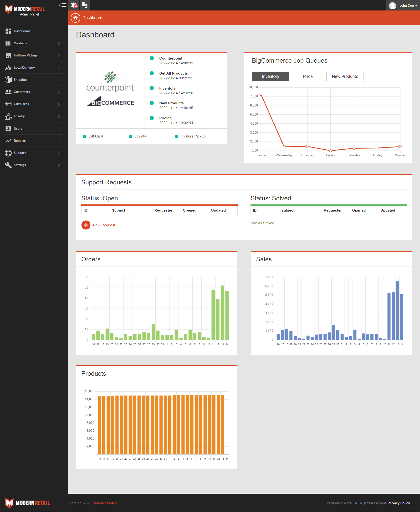Open the Release Notes link
Viewport: 420px width, 512px height.
(x=105, y=503)
